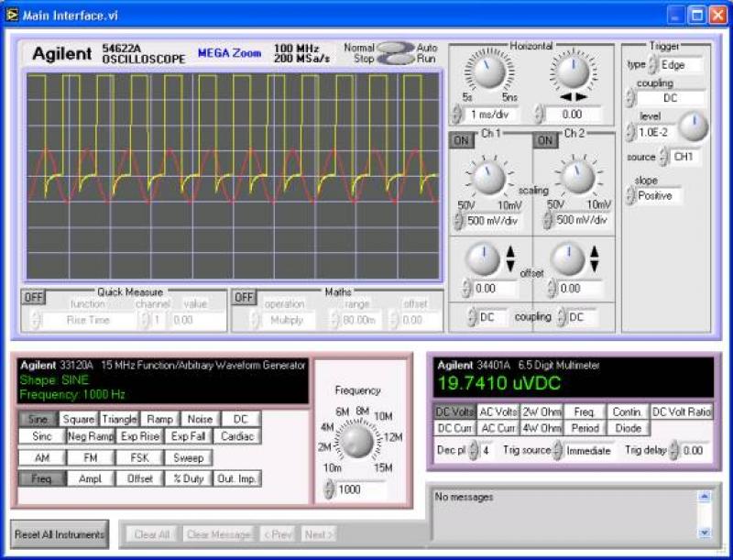Select 2W Ohm multimeter mode
The image size is (733, 560).
[x=542, y=412]
